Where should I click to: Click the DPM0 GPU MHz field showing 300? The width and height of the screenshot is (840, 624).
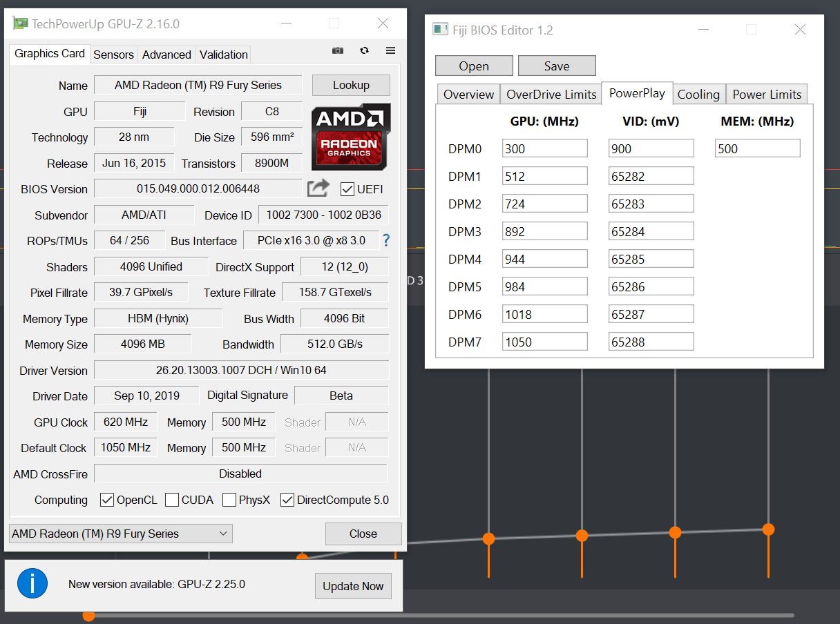coord(545,148)
